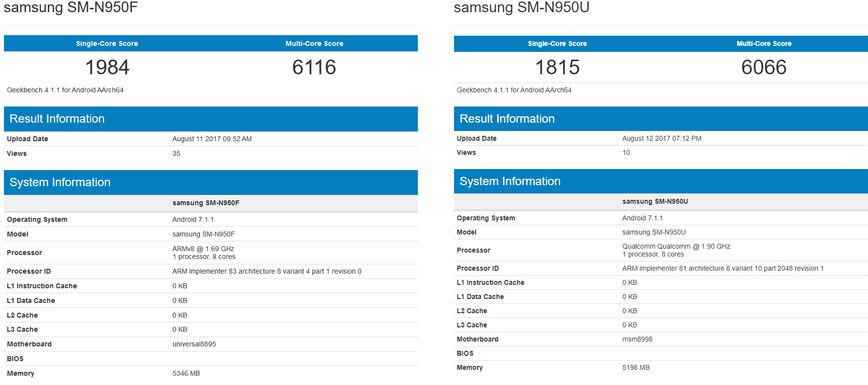868x385 pixels.
Task: Click 'BIOS' label in the SM-N950U panel
Action: (x=465, y=353)
